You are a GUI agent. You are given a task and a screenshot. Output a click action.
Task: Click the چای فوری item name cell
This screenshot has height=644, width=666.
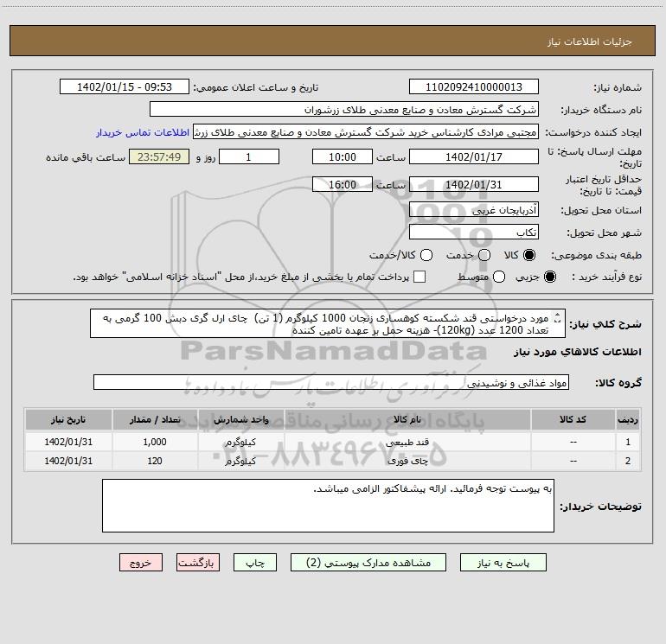[x=407, y=461]
